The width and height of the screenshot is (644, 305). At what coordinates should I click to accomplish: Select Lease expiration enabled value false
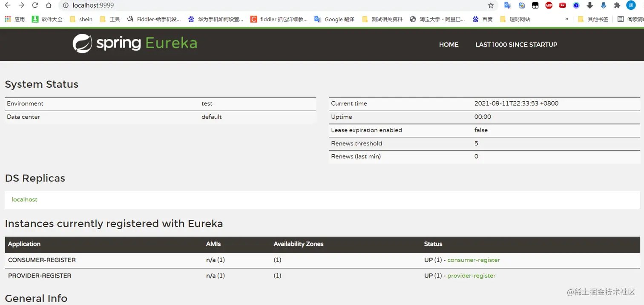pos(481,130)
